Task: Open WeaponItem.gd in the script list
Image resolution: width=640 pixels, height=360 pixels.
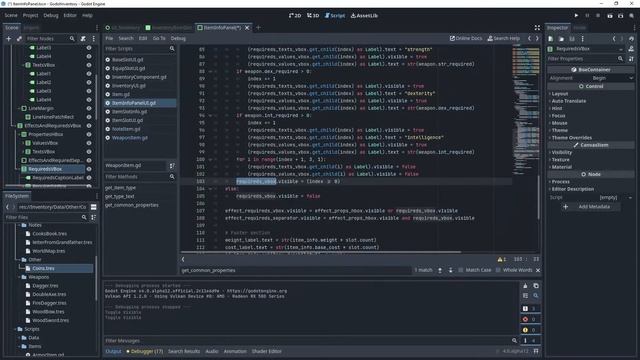Action: pyautogui.click(x=129, y=138)
